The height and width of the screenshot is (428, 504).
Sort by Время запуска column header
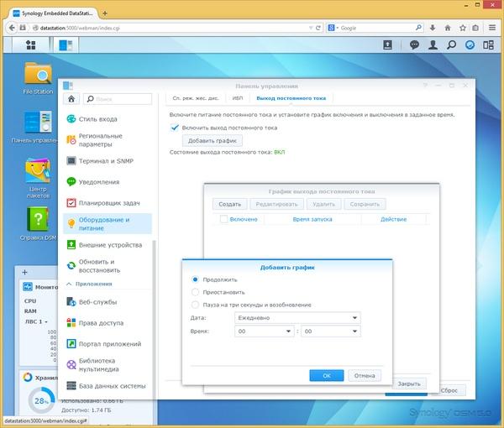click(312, 219)
